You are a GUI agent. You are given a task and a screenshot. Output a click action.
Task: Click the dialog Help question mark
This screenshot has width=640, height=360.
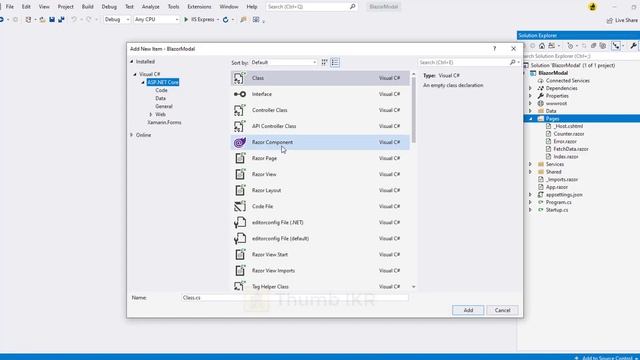pos(494,49)
